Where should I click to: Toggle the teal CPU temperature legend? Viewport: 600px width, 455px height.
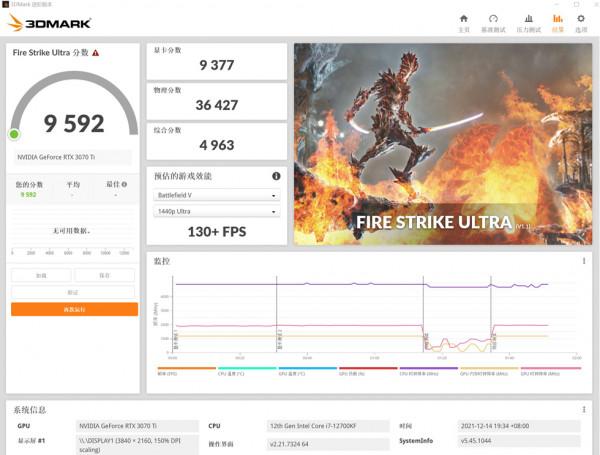pos(247,371)
